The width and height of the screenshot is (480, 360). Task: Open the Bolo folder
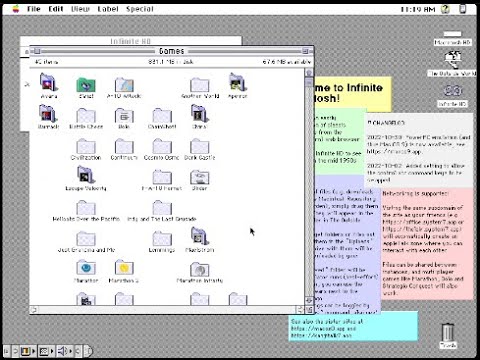point(124,115)
